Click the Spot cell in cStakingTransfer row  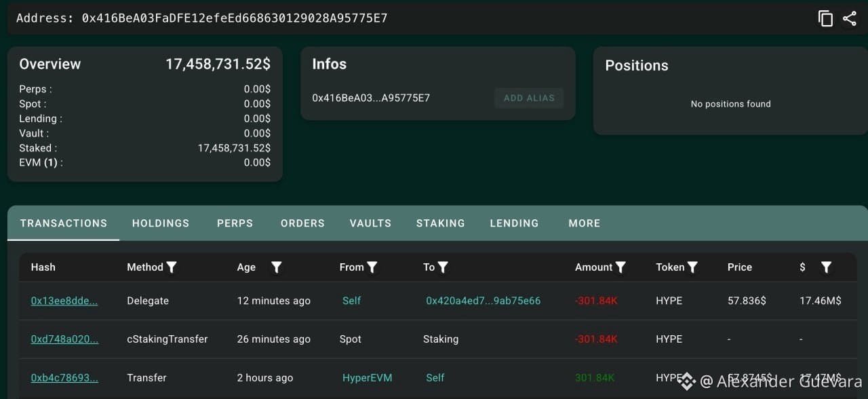(x=351, y=339)
